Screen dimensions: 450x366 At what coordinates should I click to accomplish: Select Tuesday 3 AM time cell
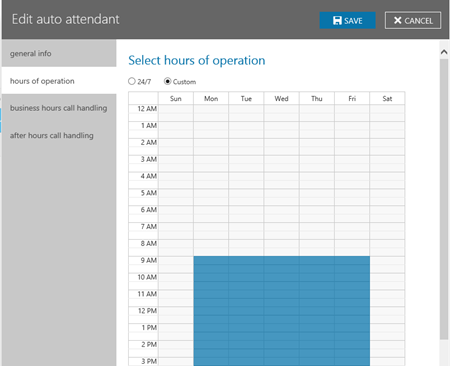click(246, 160)
